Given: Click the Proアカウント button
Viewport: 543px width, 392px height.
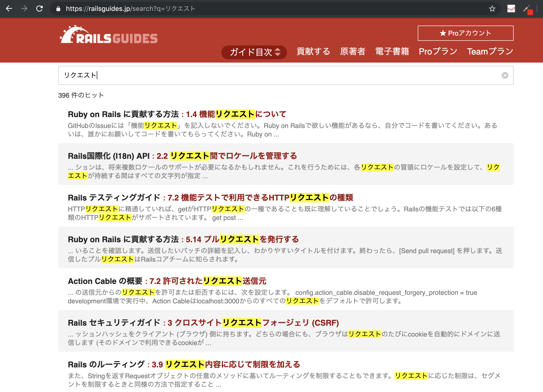Looking at the screenshot, I should click(x=465, y=33).
